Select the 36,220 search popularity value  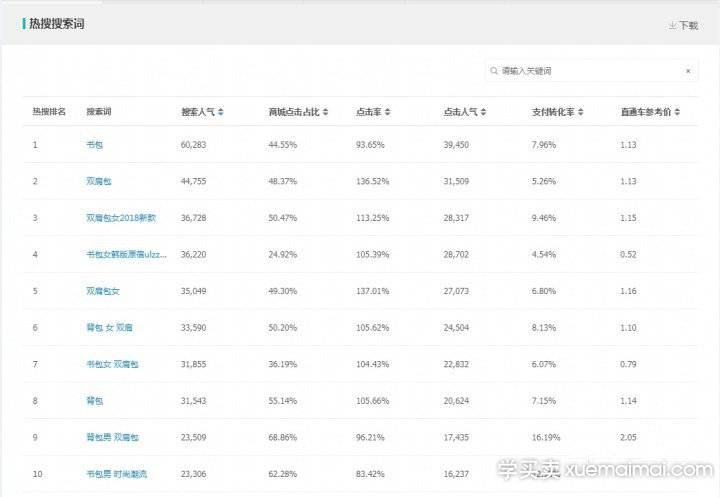(x=193, y=254)
